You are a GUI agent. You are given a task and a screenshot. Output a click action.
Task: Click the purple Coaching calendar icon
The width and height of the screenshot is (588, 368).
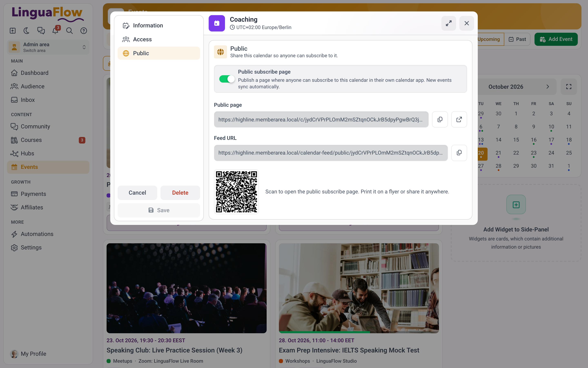pyautogui.click(x=217, y=23)
